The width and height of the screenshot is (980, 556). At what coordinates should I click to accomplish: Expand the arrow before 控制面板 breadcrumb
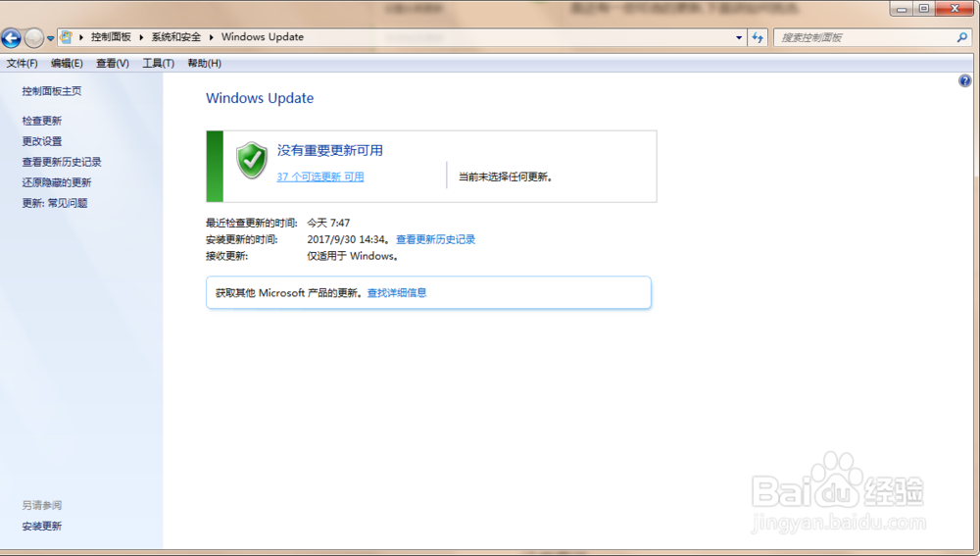click(x=81, y=37)
